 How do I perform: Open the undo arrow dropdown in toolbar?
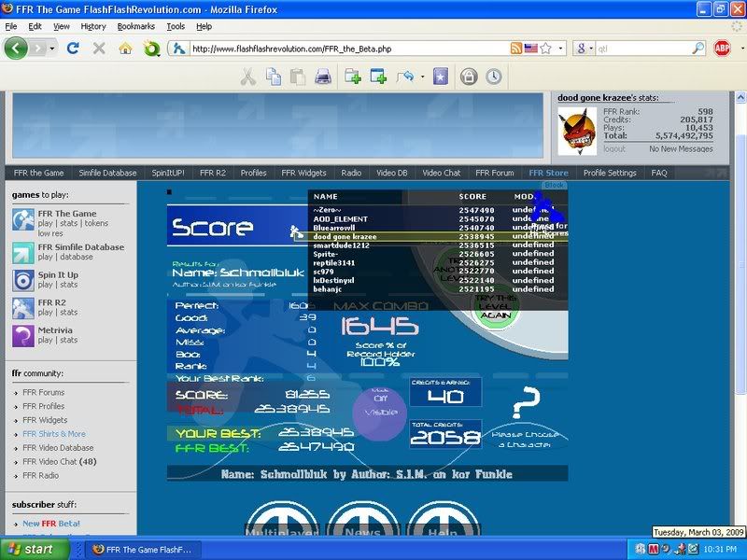click(x=422, y=77)
